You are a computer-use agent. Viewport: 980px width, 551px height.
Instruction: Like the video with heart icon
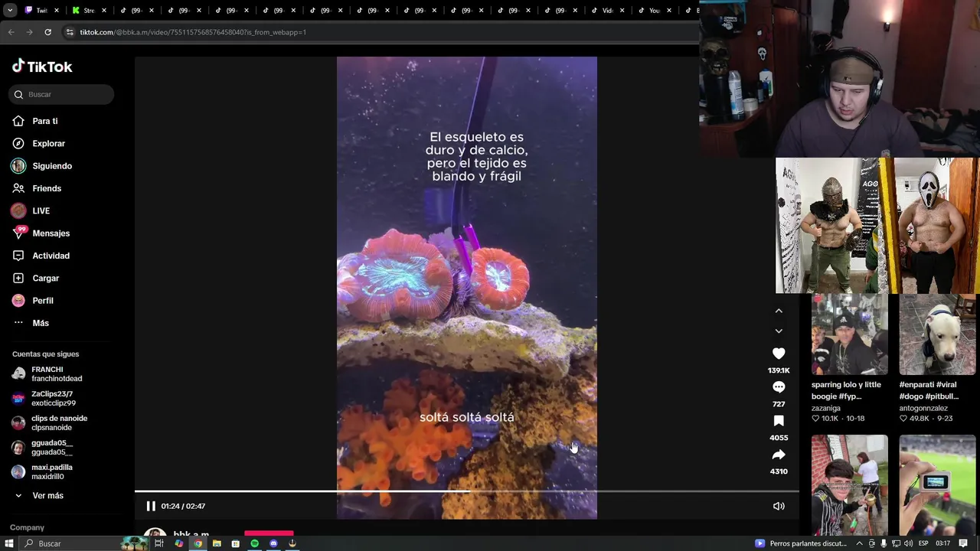[x=779, y=354]
